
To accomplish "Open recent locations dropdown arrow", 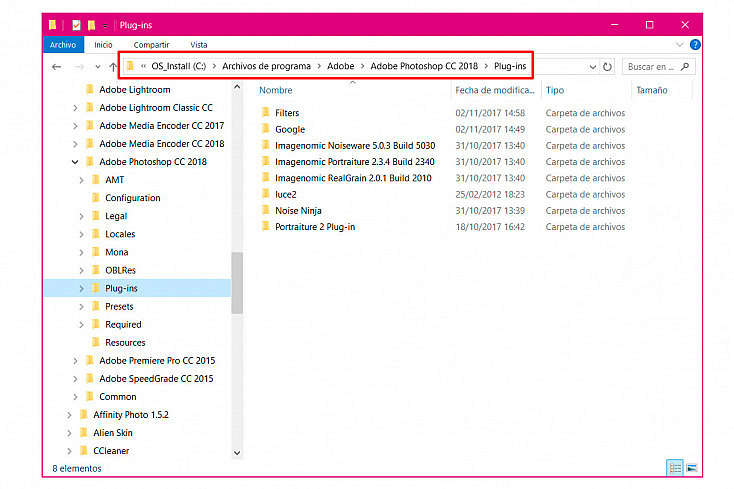I will click(x=97, y=67).
